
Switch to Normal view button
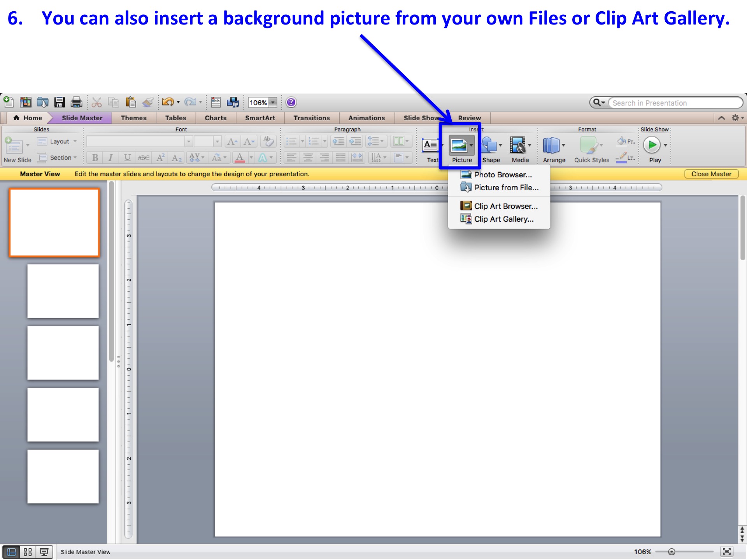click(x=11, y=552)
